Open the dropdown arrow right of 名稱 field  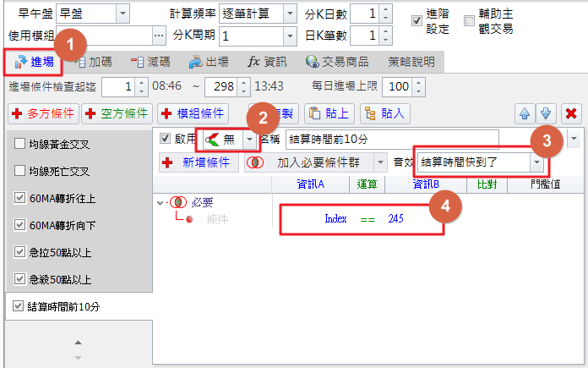[x=574, y=139]
